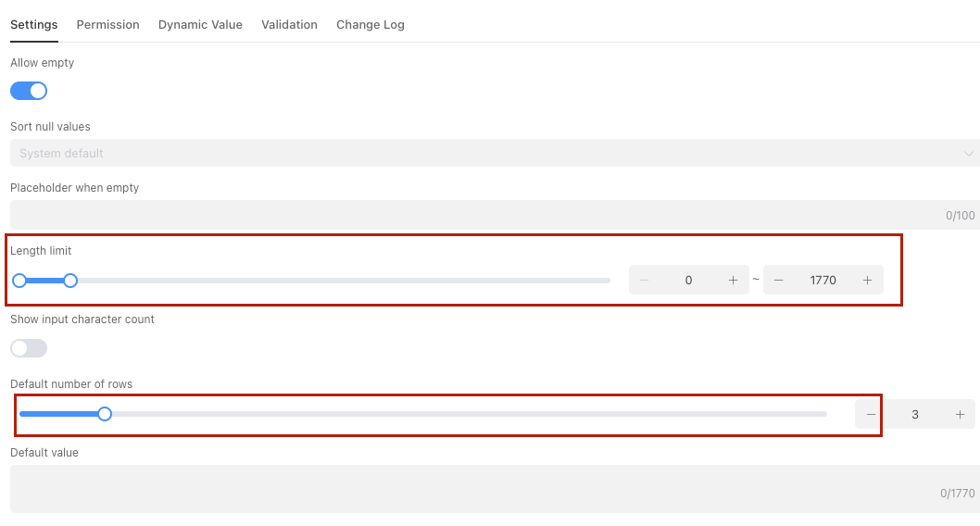Click the Length limit left slider handle
Image resolution: width=980 pixels, height=526 pixels.
point(19,281)
